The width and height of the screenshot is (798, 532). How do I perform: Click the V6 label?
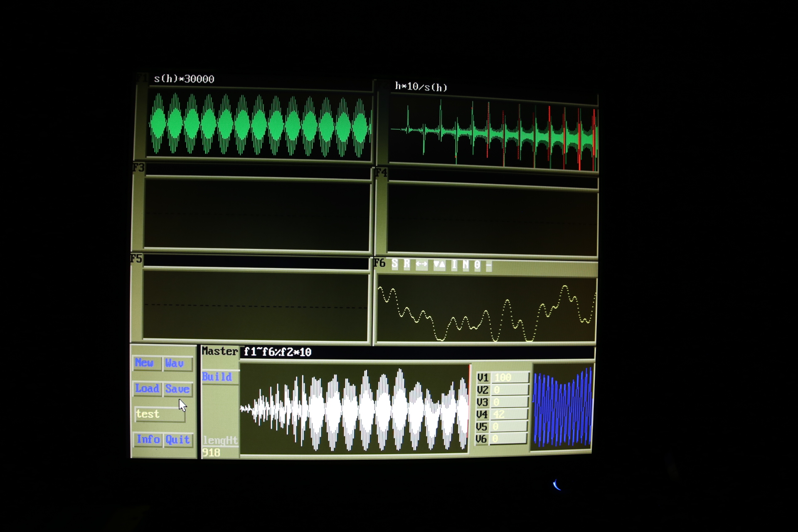pyautogui.click(x=481, y=438)
